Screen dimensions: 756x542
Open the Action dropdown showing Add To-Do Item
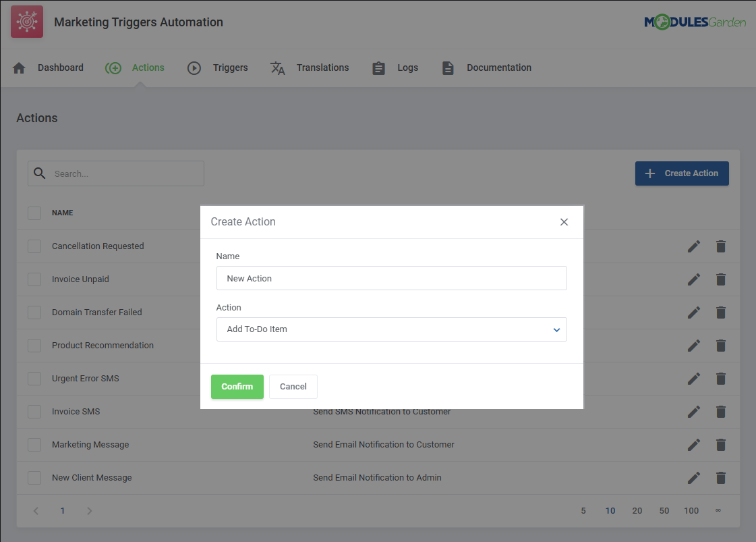click(392, 329)
